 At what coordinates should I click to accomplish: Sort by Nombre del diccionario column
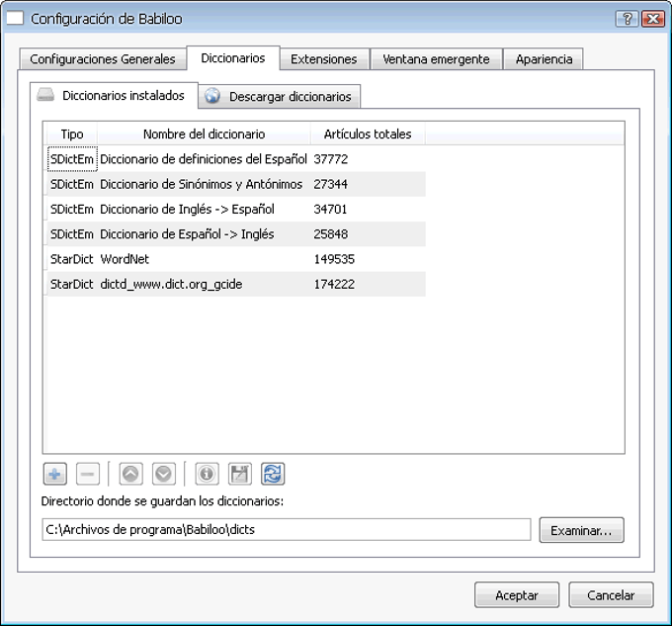(x=204, y=134)
